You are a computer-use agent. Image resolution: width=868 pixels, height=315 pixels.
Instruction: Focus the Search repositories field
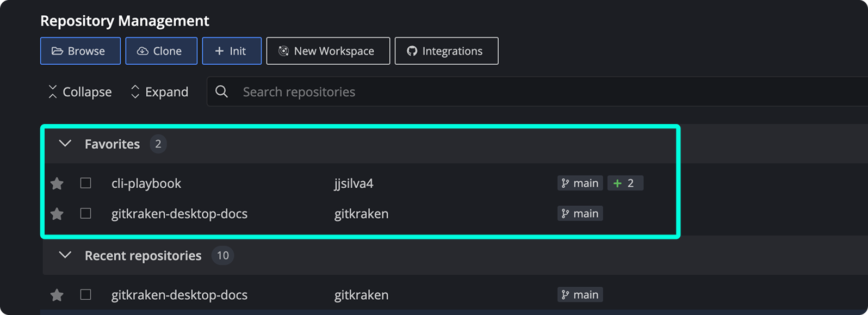point(537,92)
